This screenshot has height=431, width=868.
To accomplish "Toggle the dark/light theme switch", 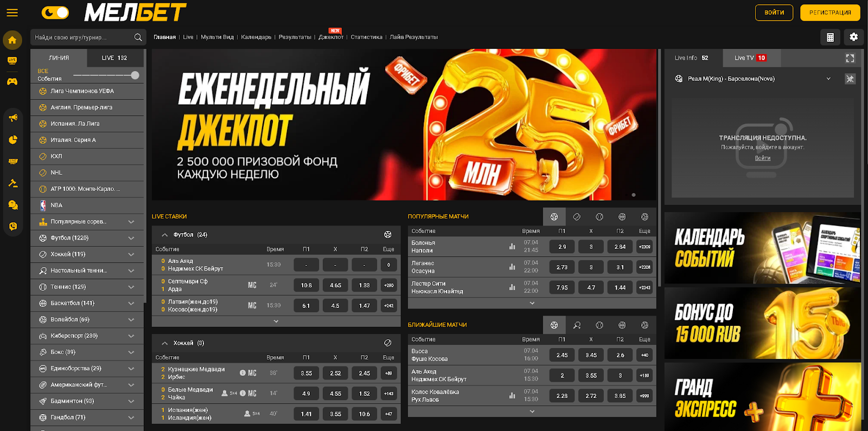I will coord(55,12).
